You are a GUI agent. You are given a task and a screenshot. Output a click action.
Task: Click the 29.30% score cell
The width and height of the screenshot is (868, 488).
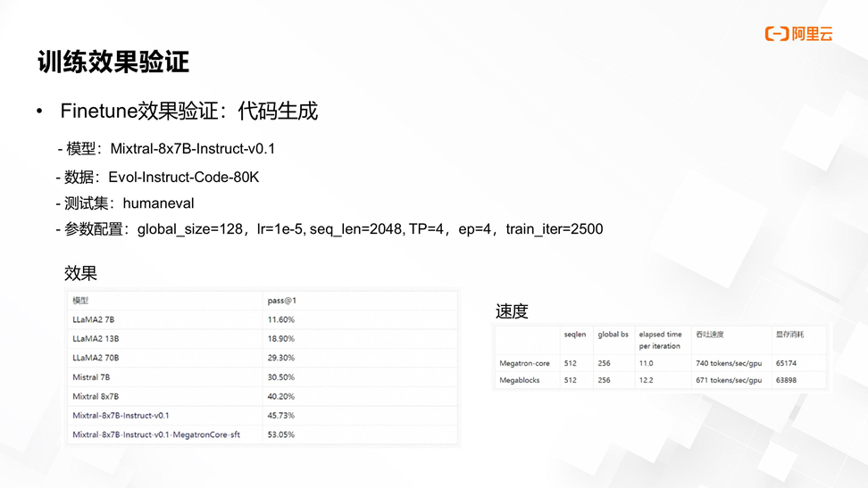pos(281,358)
